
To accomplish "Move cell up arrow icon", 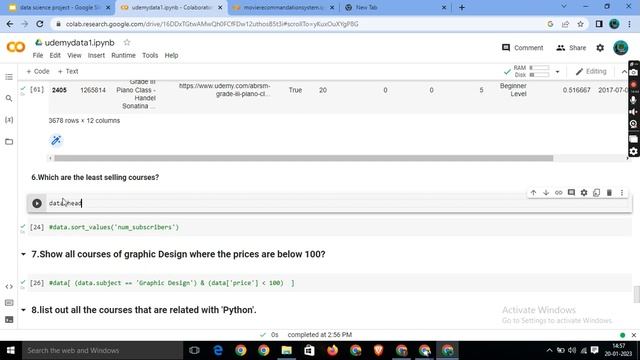I will click(533, 193).
